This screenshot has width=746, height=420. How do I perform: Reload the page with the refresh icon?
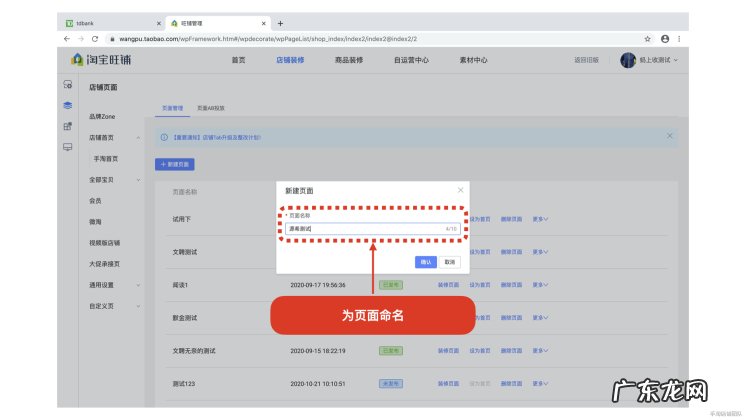pos(95,39)
